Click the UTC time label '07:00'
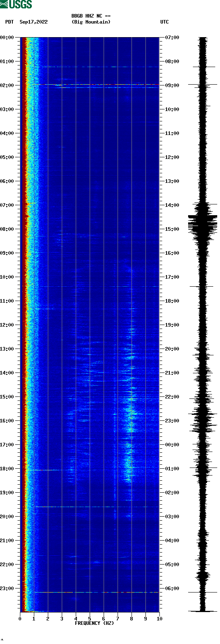Image resolution: width=220 pixels, height=644 pixels. pos(172,38)
